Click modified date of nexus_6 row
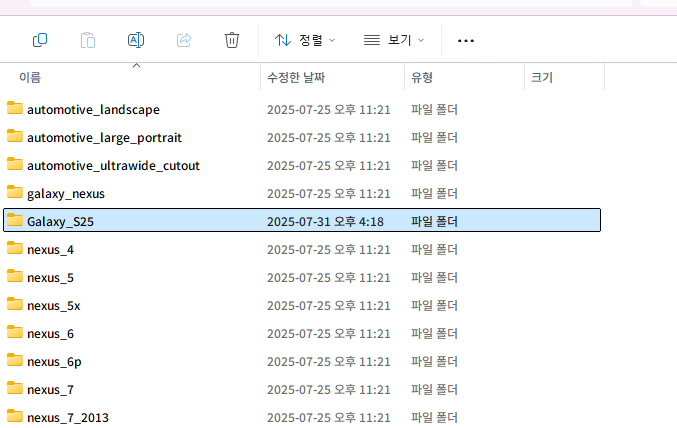Screen dimensions: 677x428 tap(329, 334)
